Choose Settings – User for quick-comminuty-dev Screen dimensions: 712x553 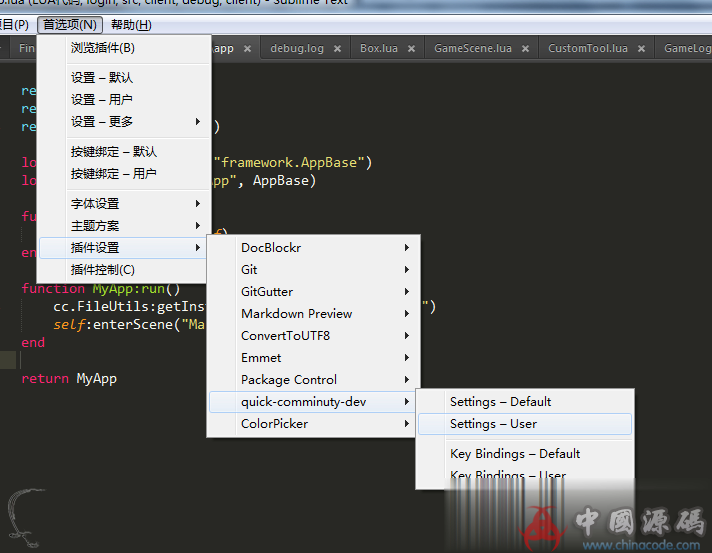coord(524,424)
